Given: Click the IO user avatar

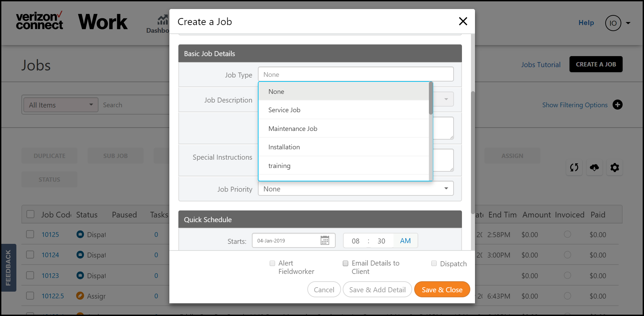Looking at the screenshot, I should (613, 23).
